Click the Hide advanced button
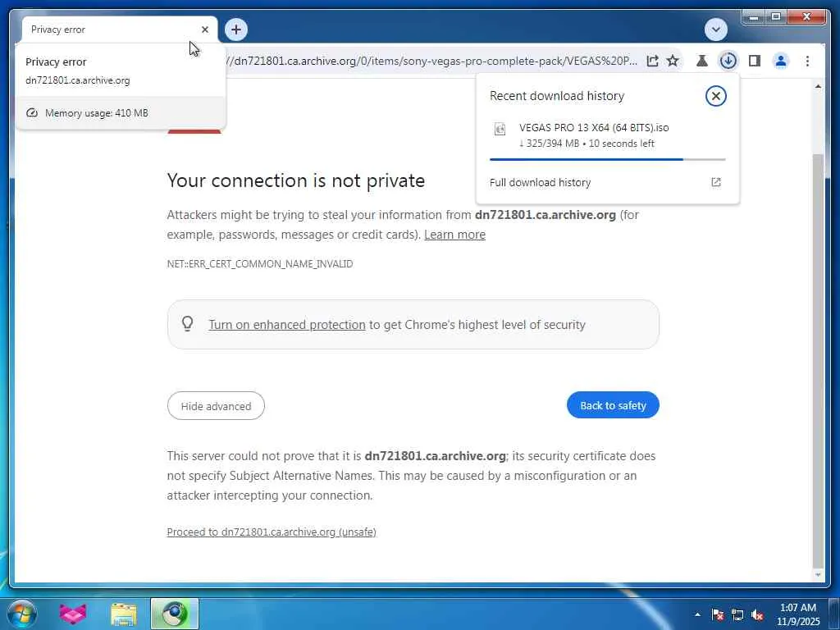Image resolution: width=840 pixels, height=630 pixels. [216, 406]
